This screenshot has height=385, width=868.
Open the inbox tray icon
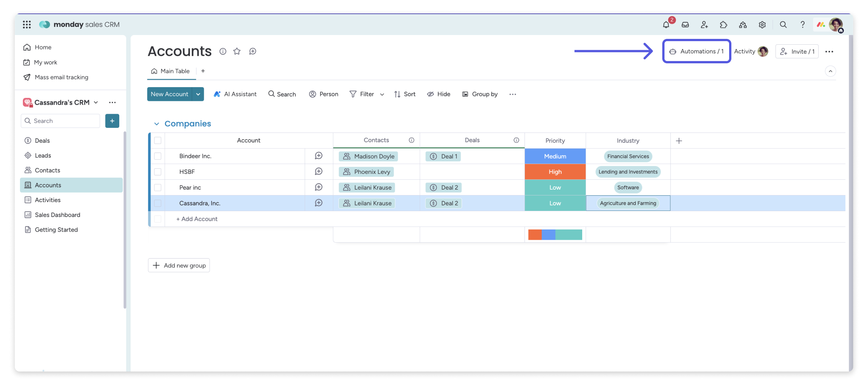point(685,24)
